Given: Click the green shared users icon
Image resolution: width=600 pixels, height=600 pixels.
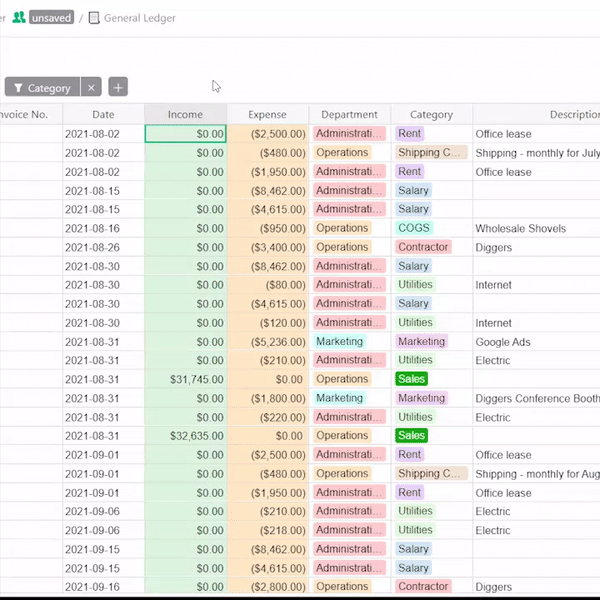Looking at the screenshot, I should coord(19,17).
